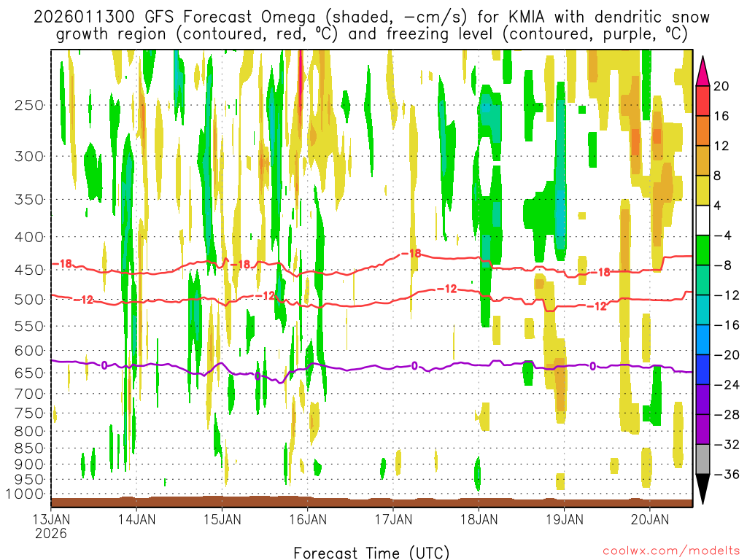Jump to the 20JAN date label
This screenshot has width=747, height=560.
click(649, 520)
